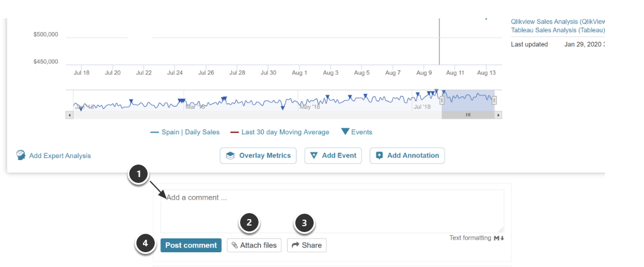Click the navigator scrollbar thumb

468,115
